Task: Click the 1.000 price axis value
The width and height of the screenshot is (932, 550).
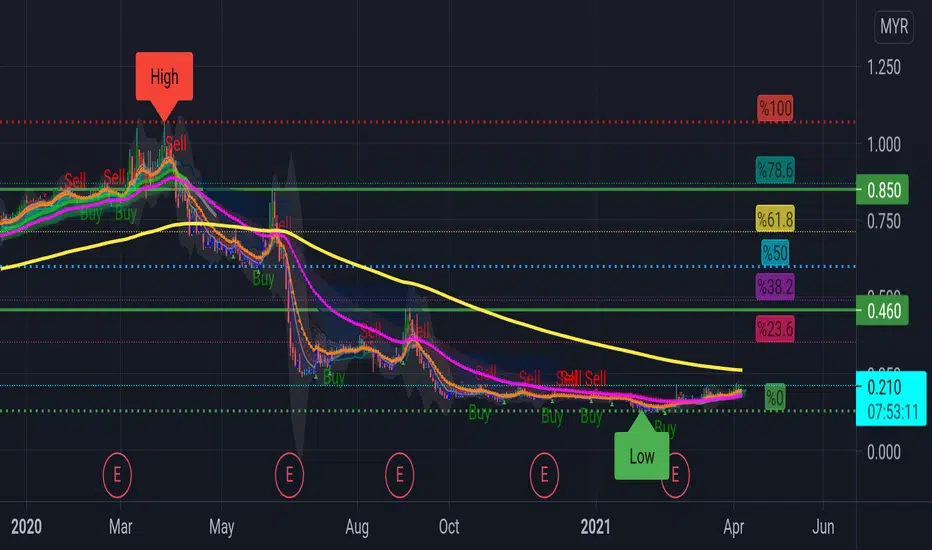Action: [884, 144]
